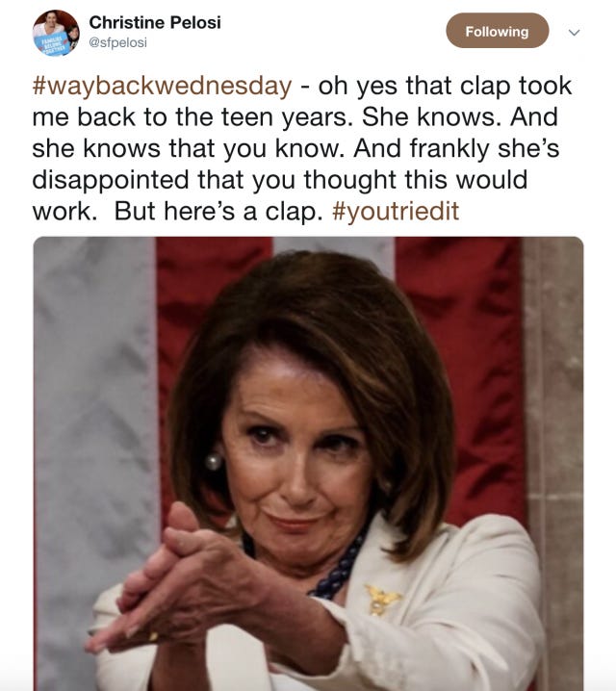Click the pearl earring in the photo
The height and width of the screenshot is (691, 616).
point(214,461)
